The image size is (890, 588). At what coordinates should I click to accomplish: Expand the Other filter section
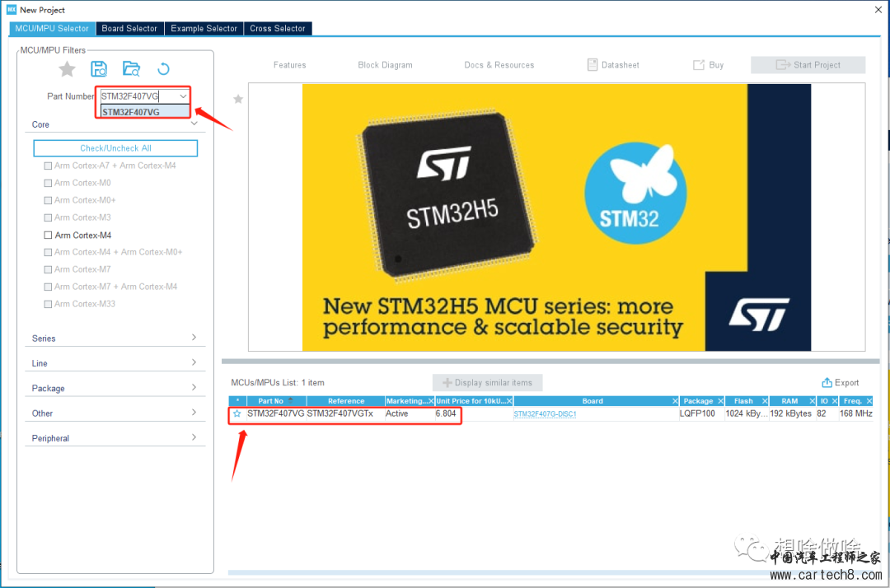click(x=194, y=413)
